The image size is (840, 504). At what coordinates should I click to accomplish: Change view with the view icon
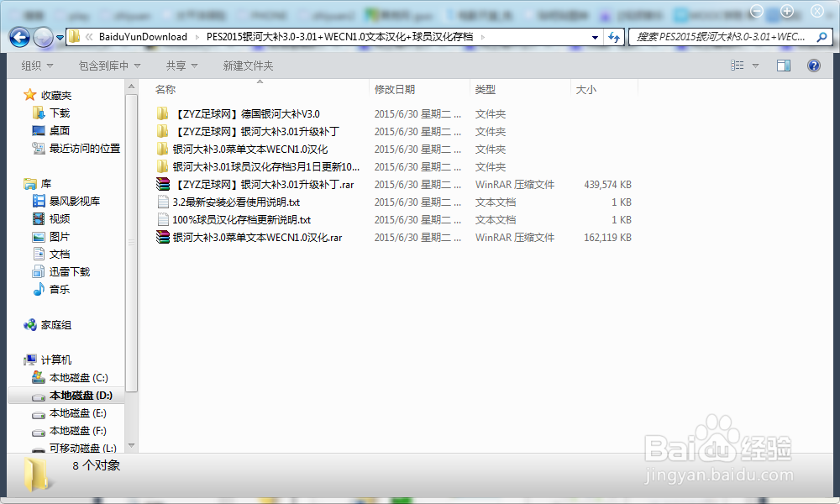point(738,66)
